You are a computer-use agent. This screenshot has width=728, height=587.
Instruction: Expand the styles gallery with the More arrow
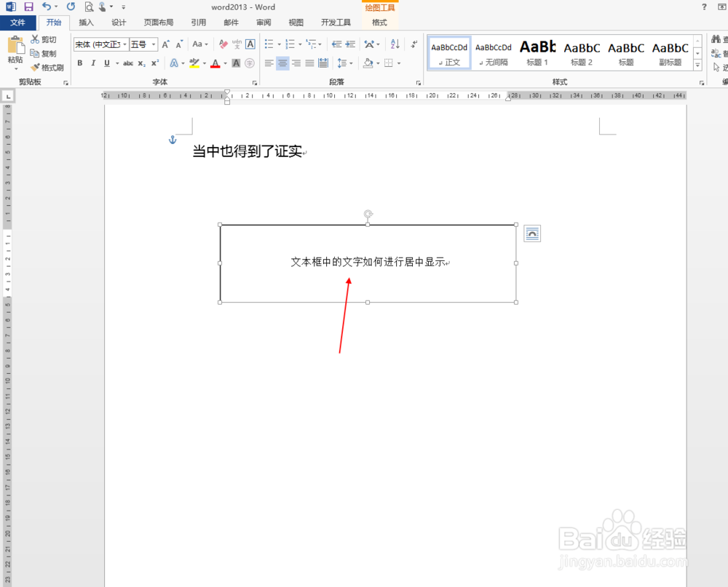[x=697, y=65]
